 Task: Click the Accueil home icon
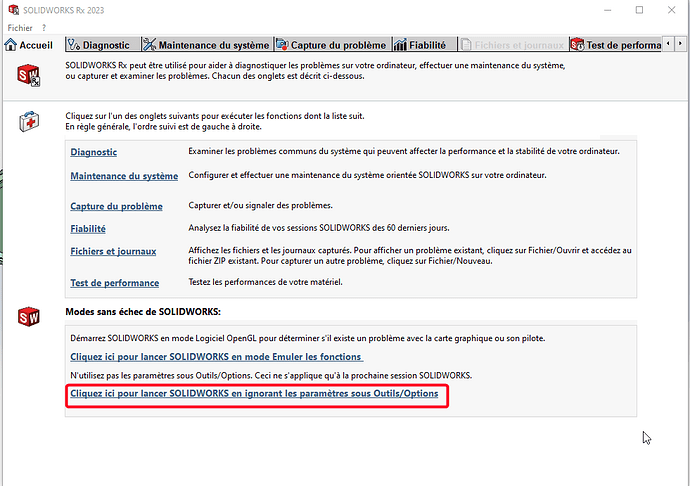coord(11,45)
